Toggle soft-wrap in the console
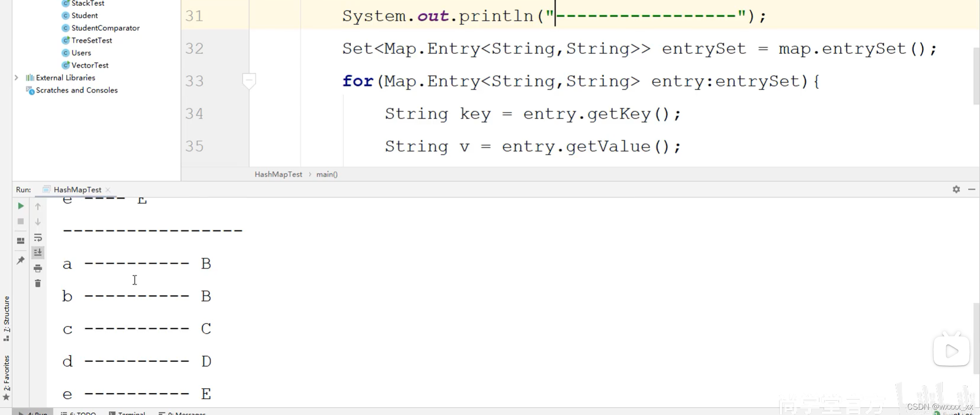Viewport: 980px width, 415px height. tap(38, 237)
